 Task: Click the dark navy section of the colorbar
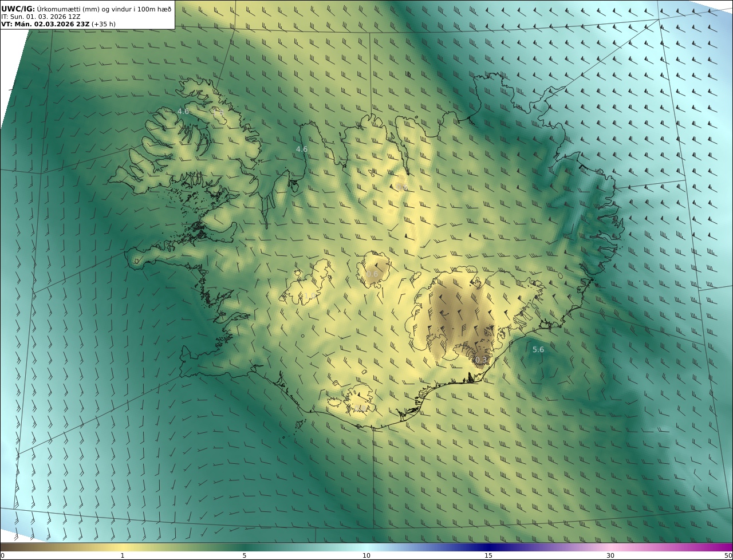click(x=488, y=547)
